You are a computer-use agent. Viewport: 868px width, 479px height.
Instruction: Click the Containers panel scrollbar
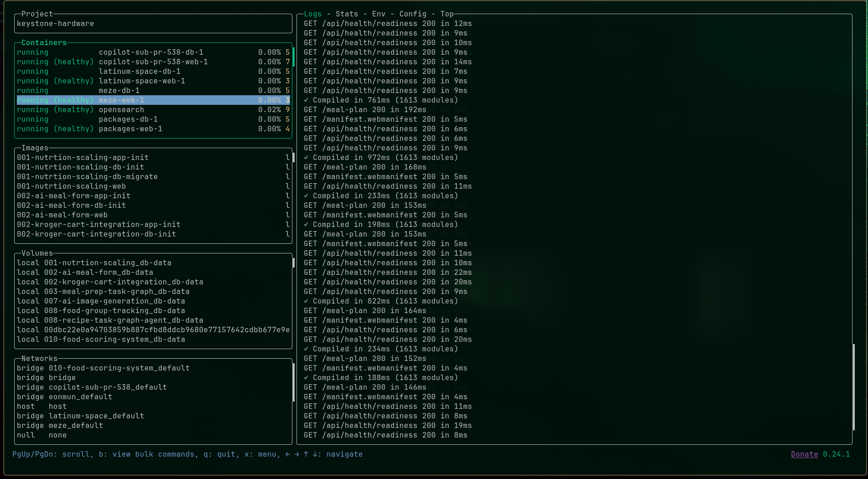294,57
